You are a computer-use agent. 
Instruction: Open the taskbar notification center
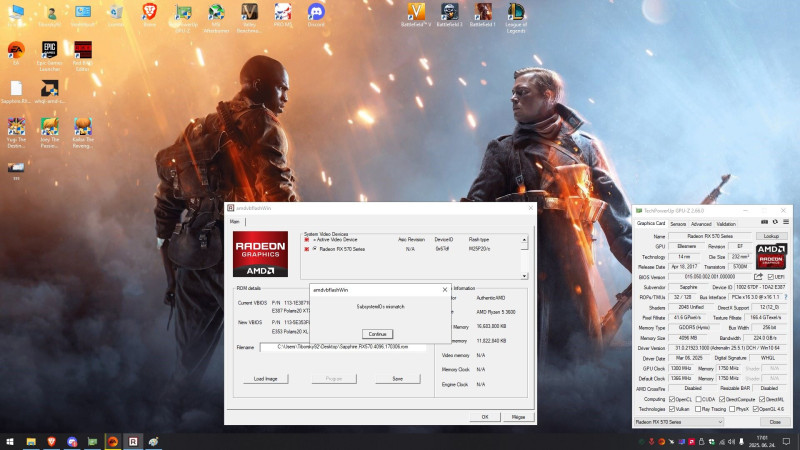pyautogui.click(x=786, y=441)
